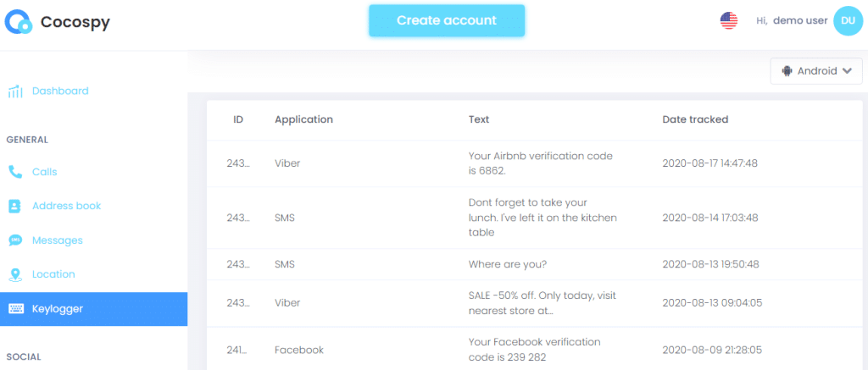Screen dimensions: 868x370
Task: Click the Text column header
Action: (x=479, y=119)
